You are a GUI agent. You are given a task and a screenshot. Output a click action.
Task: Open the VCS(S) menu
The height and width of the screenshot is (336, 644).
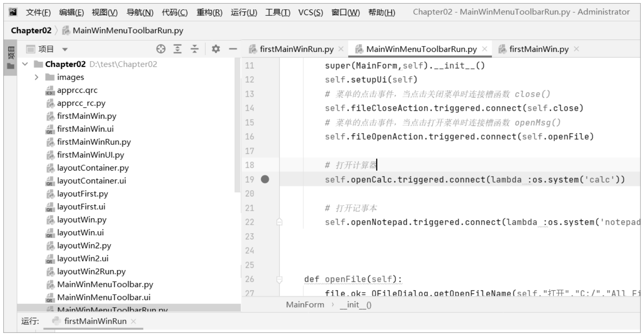[311, 12]
